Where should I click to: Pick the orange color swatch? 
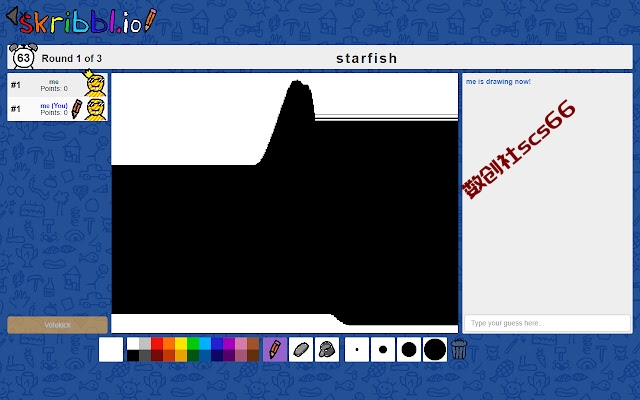[169, 343]
